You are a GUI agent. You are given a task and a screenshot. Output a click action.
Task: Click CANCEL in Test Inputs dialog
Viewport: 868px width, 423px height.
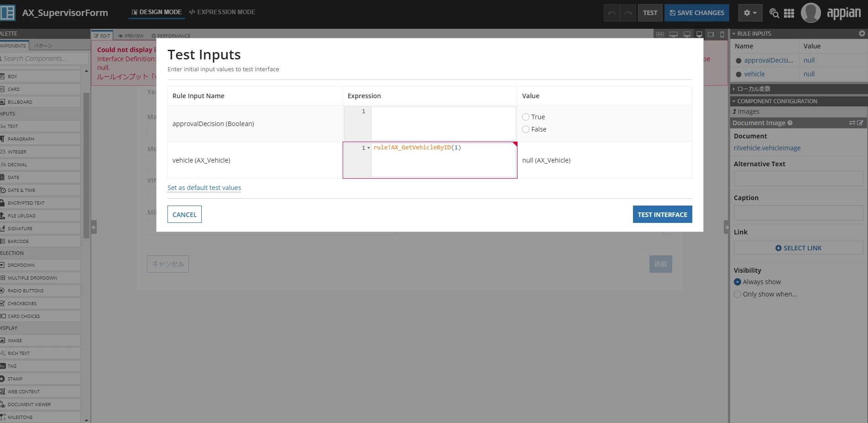184,214
